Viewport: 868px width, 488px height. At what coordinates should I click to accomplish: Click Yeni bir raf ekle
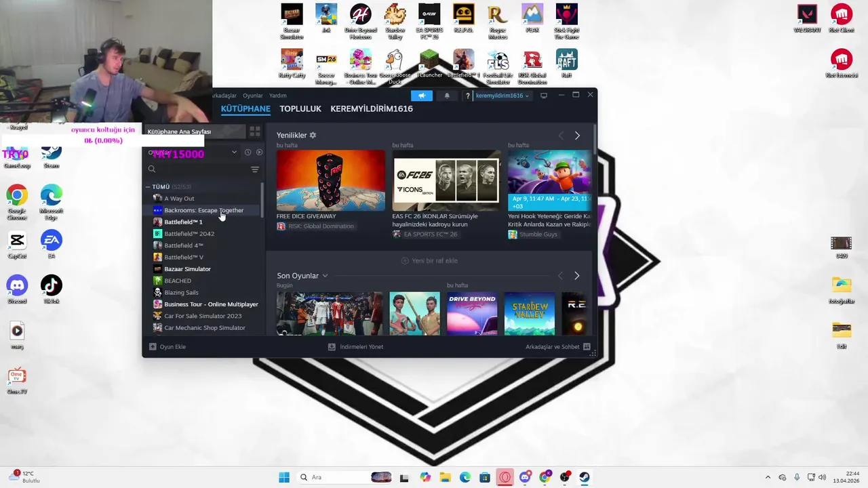[429, 261]
